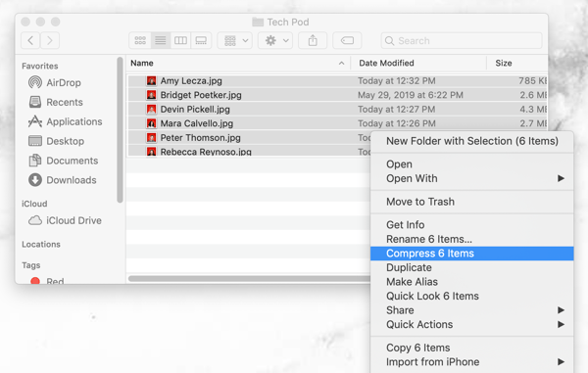This screenshot has width=588, height=373.
Task: Toggle sort direction arrow in Name column
Action: pos(341,64)
